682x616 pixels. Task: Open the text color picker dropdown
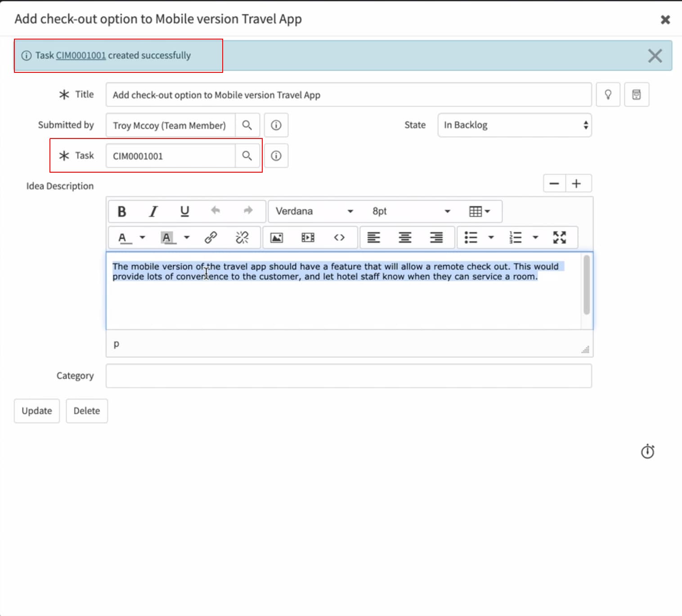pyautogui.click(x=143, y=237)
